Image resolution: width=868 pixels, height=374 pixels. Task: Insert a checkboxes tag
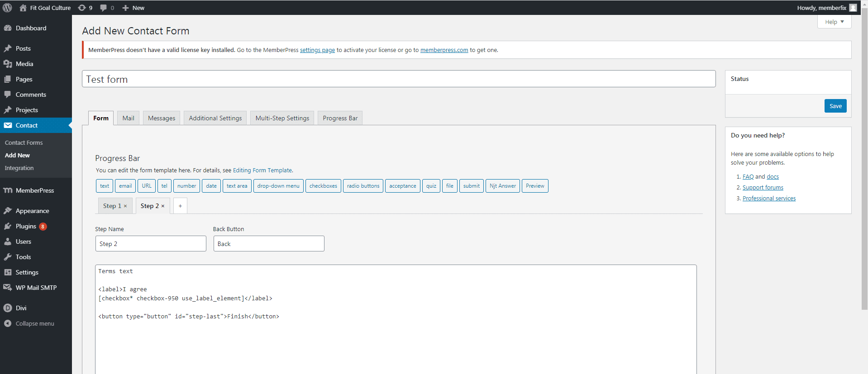click(323, 186)
